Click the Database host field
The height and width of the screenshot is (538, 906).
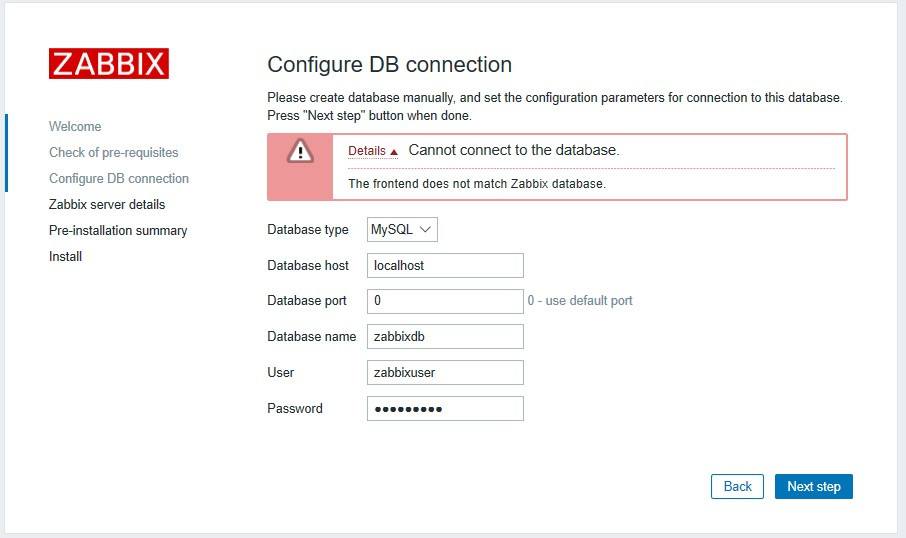pos(445,265)
